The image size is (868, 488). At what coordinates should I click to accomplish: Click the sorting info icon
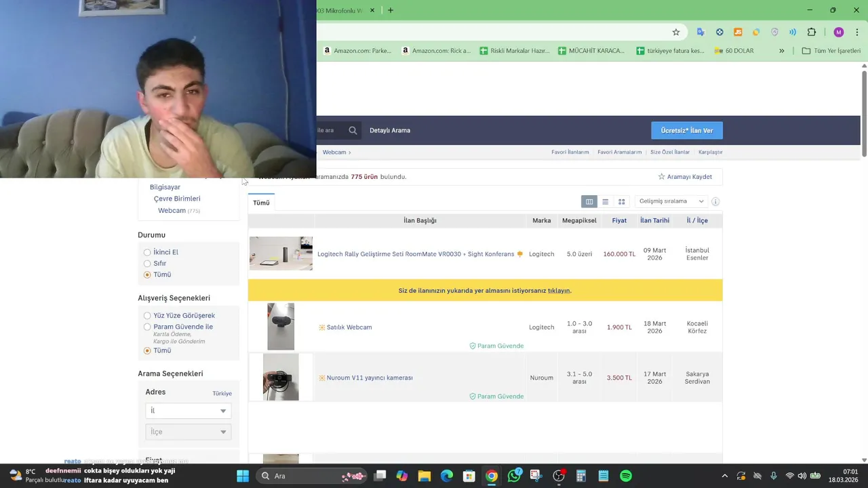[715, 201]
